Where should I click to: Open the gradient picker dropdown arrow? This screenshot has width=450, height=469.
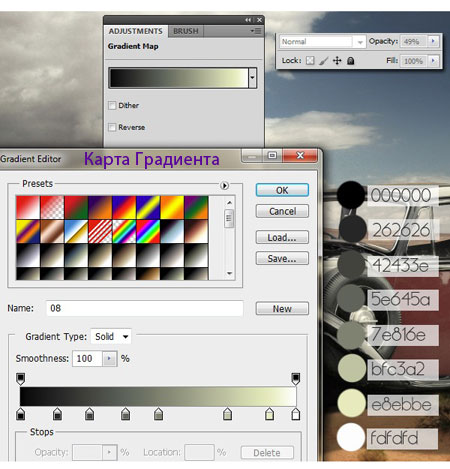click(x=253, y=78)
